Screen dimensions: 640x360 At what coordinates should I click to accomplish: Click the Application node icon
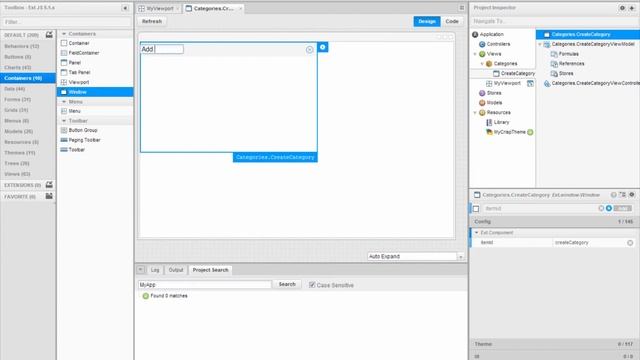tap(475, 34)
